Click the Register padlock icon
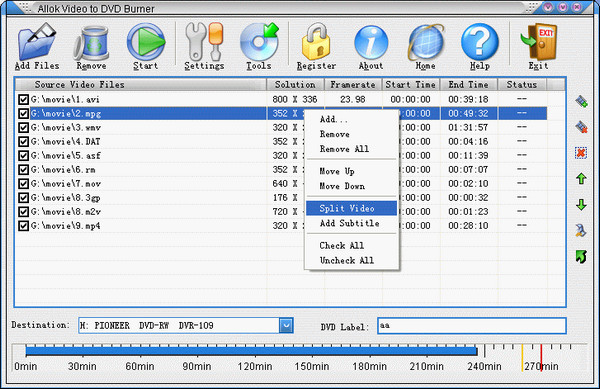The image size is (600, 389). click(x=316, y=42)
